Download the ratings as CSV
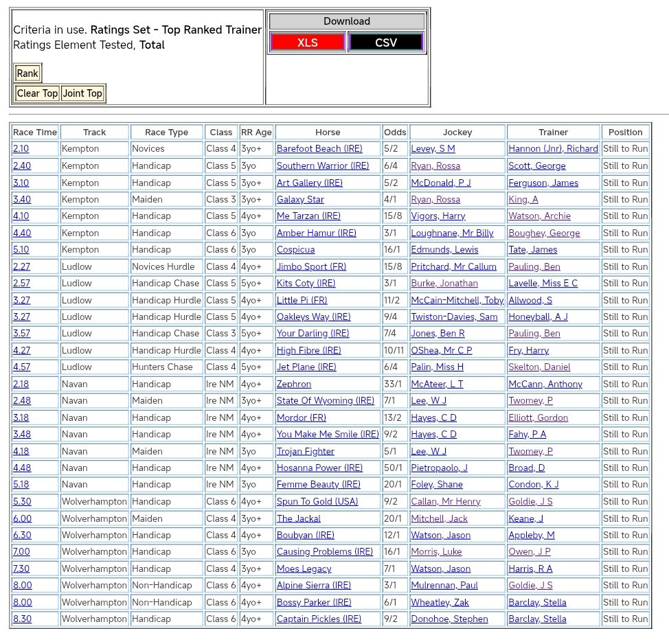 point(385,43)
